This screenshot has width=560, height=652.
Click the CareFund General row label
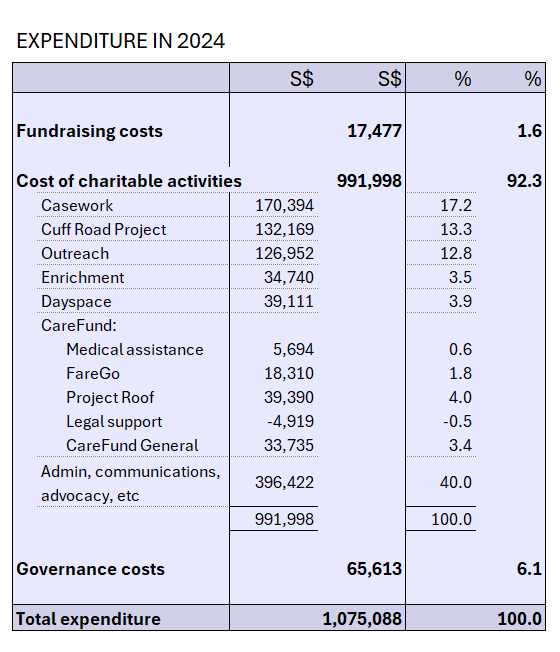pos(132,446)
